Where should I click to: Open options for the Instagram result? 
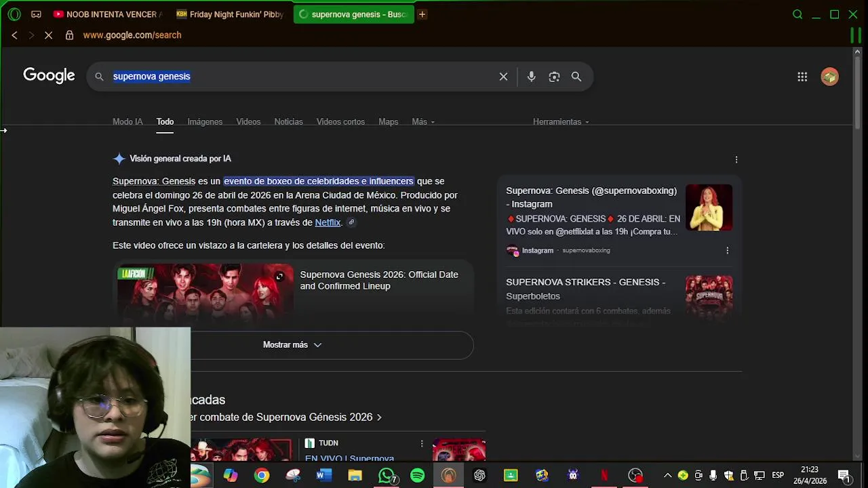(x=728, y=250)
